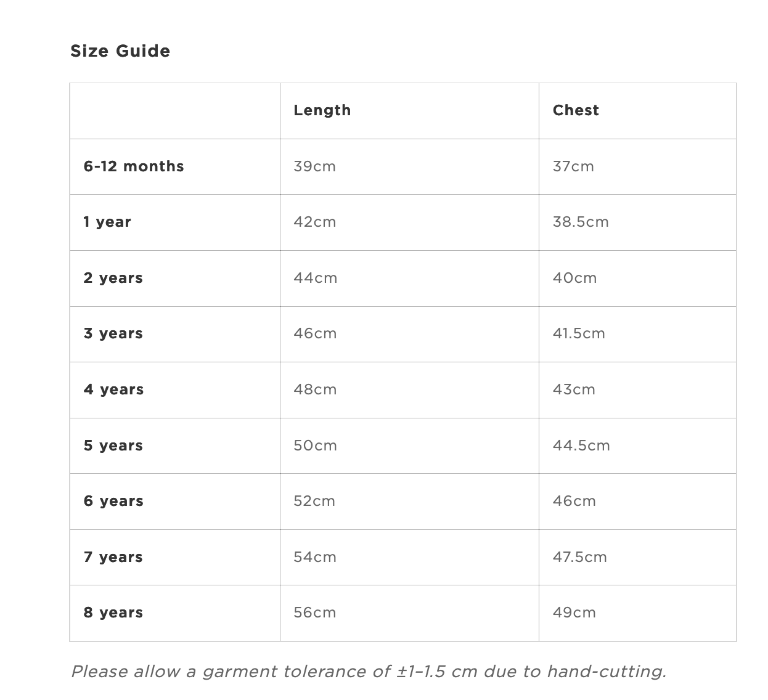This screenshot has height=700, width=768.
Task: Click the 41.5cm chest value
Action: (579, 333)
